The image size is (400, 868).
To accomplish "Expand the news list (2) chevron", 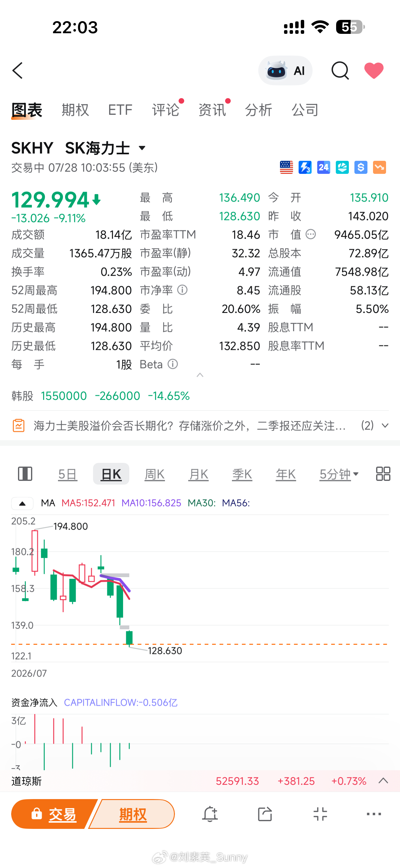I will click(x=385, y=426).
